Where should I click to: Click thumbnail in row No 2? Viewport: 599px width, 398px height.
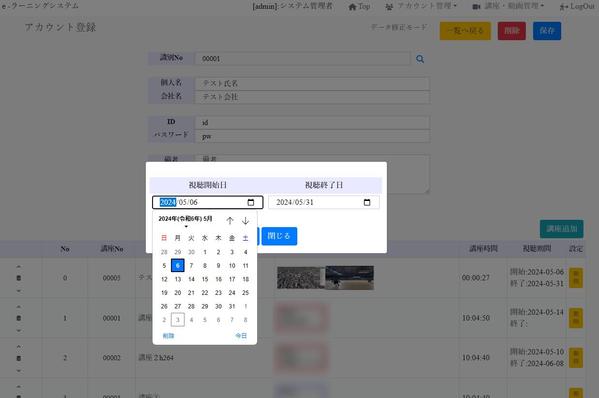pos(301,358)
